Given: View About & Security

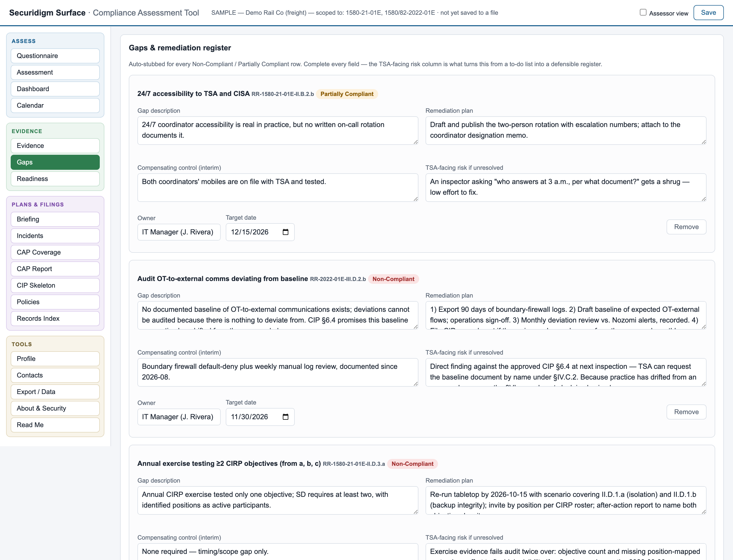Looking at the screenshot, I should 55,408.
